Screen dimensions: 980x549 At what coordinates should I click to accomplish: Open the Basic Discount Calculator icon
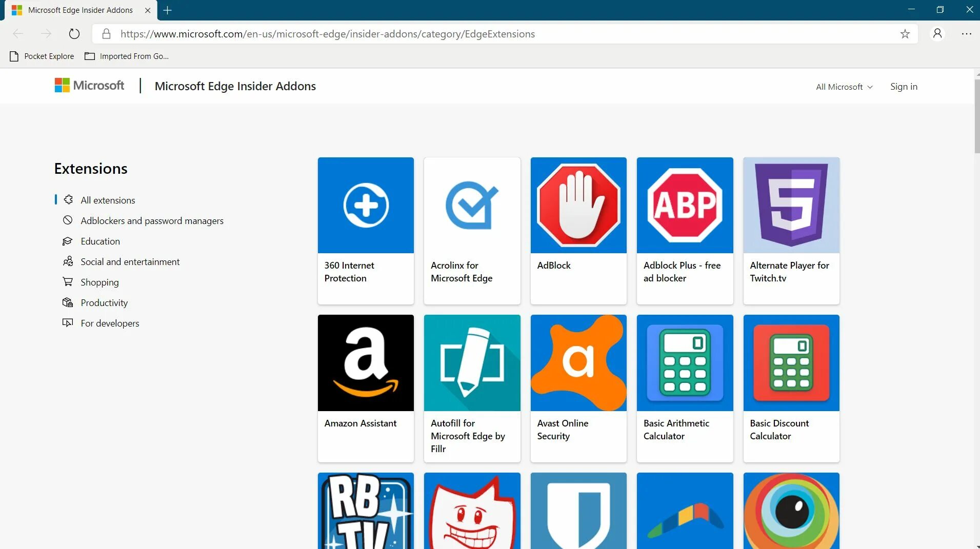tap(791, 363)
